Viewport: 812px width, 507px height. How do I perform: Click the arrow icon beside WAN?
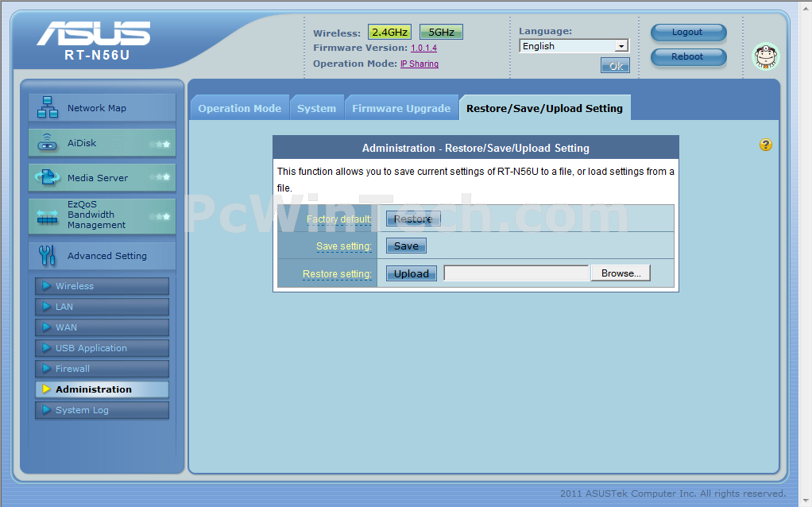[46, 327]
